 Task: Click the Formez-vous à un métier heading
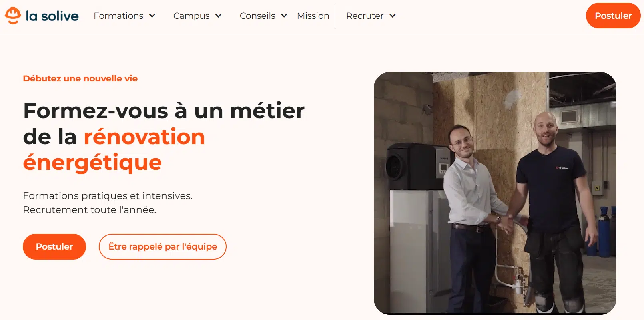coord(164,111)
